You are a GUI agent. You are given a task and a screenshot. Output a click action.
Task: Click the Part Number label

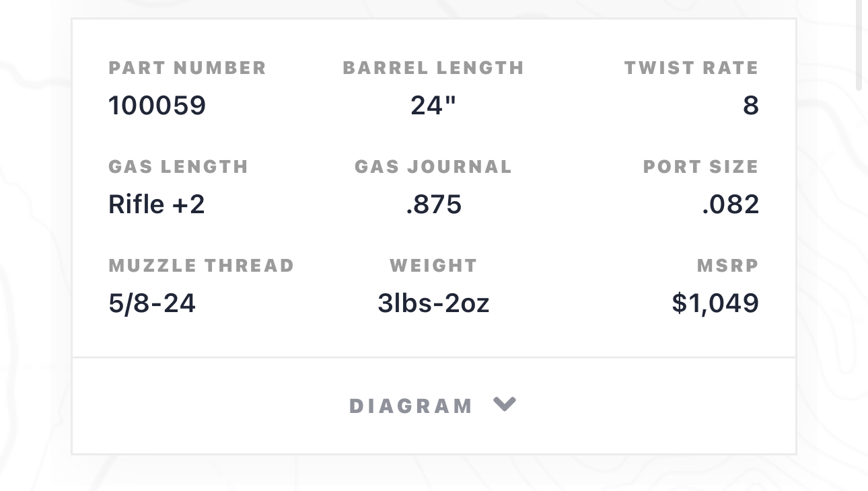[188, 68]
